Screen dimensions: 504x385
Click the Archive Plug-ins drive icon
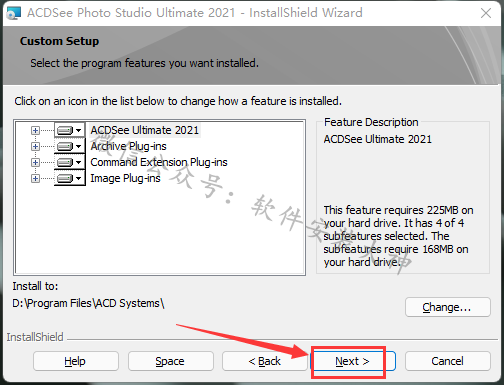pyautogui.click(x=65, y=146)
